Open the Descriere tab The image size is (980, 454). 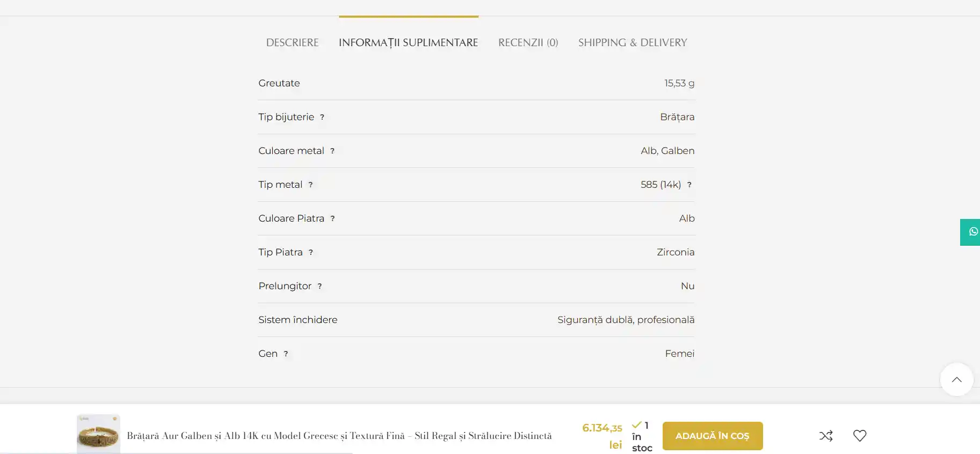point(292,42)
